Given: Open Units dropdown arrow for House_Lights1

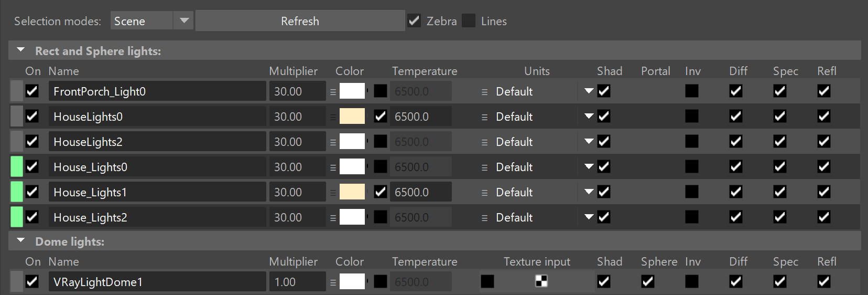Looking at the screenshot, I should 589,192.
